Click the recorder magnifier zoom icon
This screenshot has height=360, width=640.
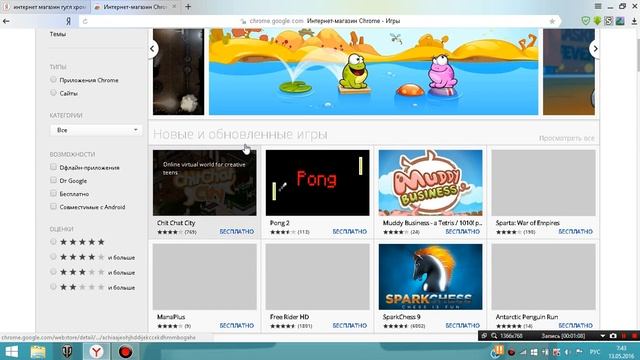494,336
